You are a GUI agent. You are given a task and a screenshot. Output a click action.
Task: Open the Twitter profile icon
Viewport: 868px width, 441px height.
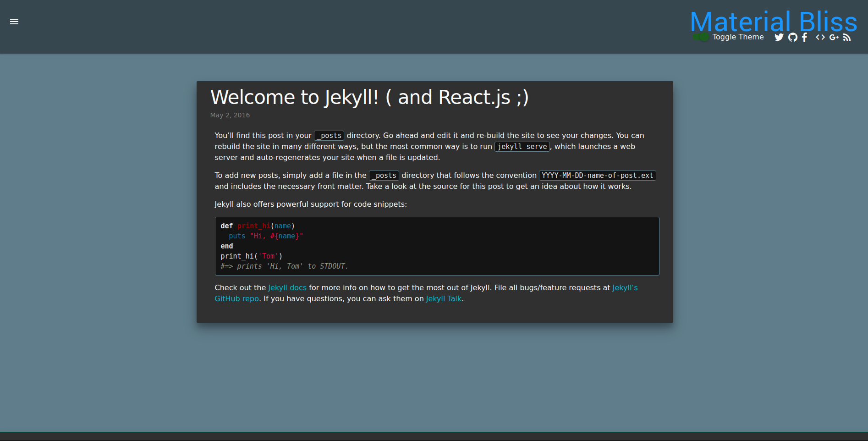pyautogui.click(x=779, y=37)
